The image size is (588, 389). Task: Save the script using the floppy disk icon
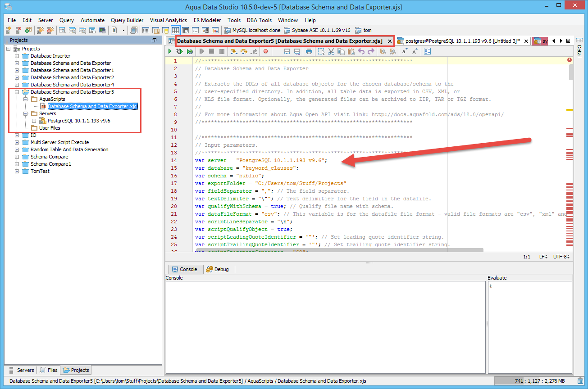click(x=287, y=51)
